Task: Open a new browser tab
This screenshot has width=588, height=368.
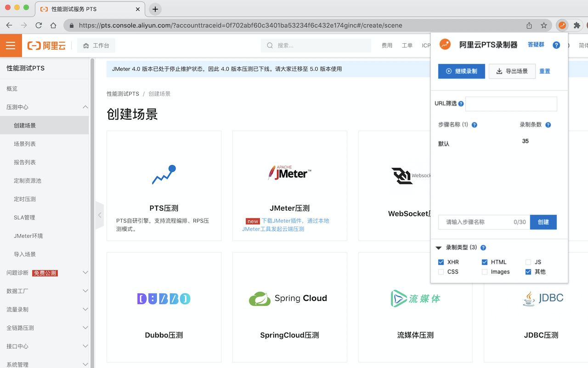Action: (x=155, y=9)
